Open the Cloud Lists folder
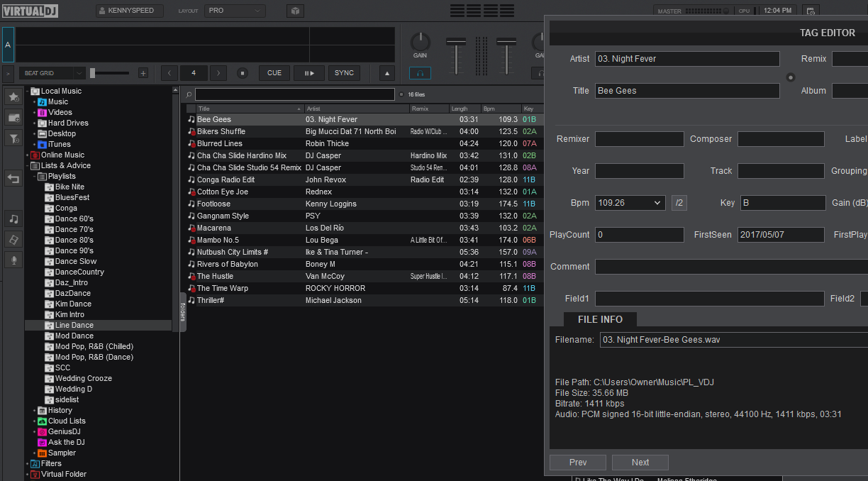868x481 pixels. tap(62, 421)
